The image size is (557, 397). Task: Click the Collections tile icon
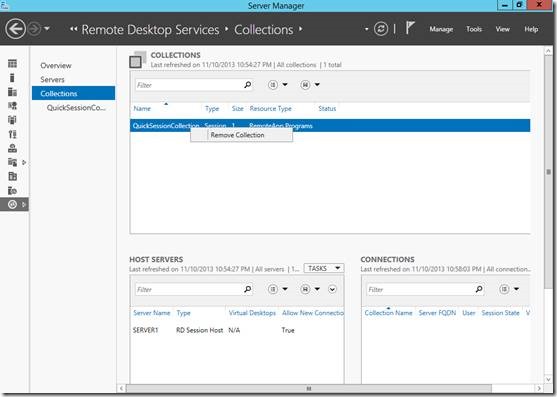click(137, 60)
